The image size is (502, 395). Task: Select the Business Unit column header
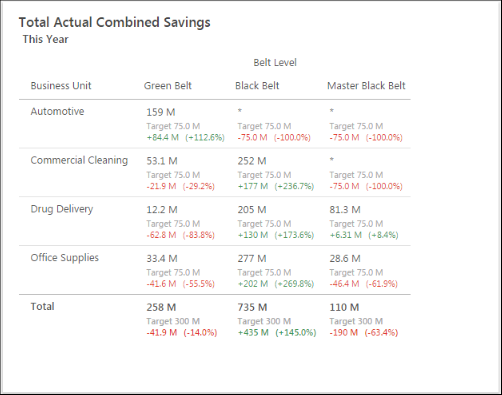click(61, 86)
